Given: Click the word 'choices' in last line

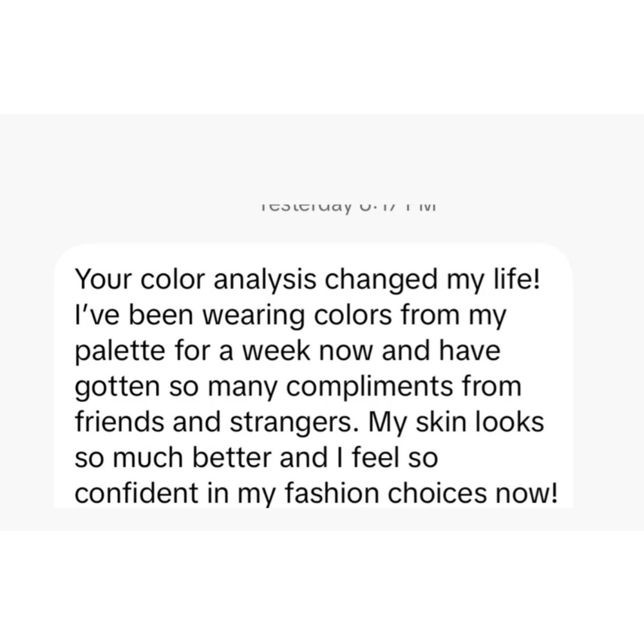Looking at the screenshot, I should pyautogui.click(x=437, y=493).
